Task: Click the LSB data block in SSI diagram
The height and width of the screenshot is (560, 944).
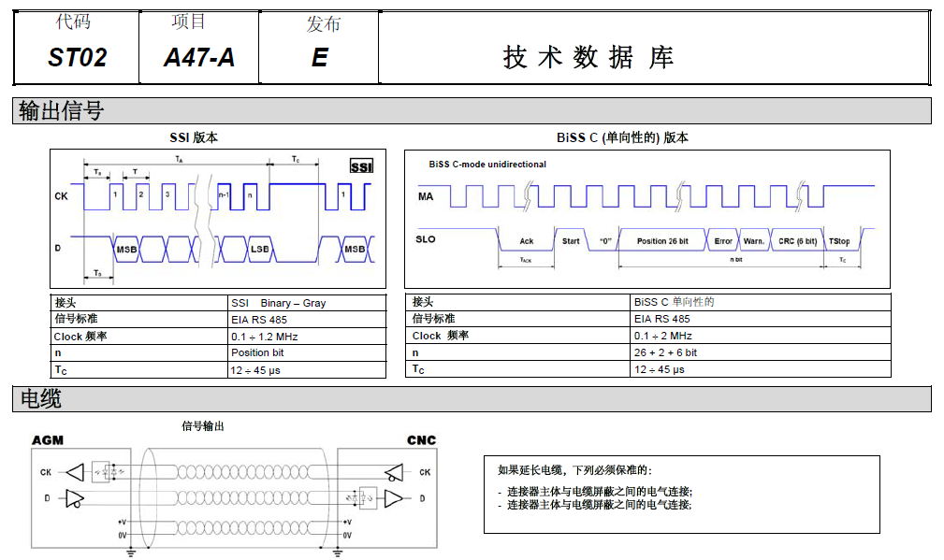Action: [x=260, y=250]
